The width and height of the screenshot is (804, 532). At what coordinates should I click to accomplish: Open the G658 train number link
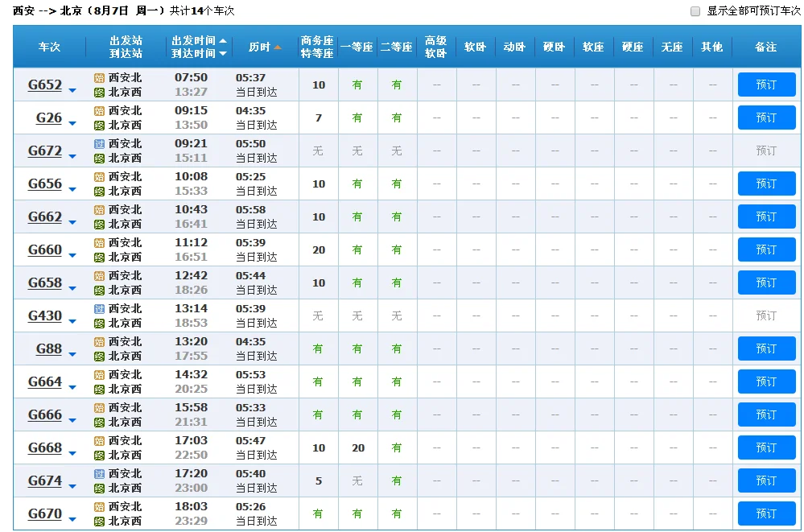click(x=47, y=282)
